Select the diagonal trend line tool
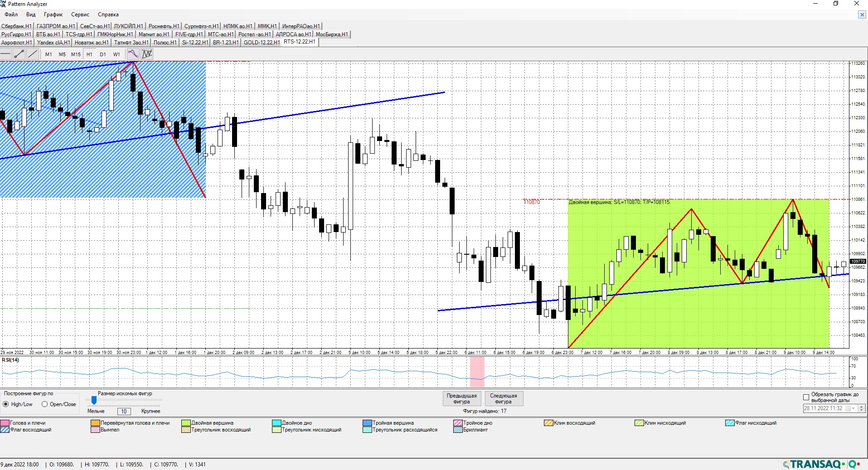This screenshot has height=470, width=868. pos(32,54)
